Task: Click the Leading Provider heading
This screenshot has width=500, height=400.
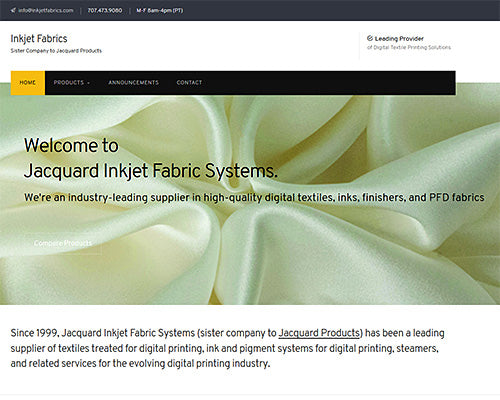Action: pos(399,38)
